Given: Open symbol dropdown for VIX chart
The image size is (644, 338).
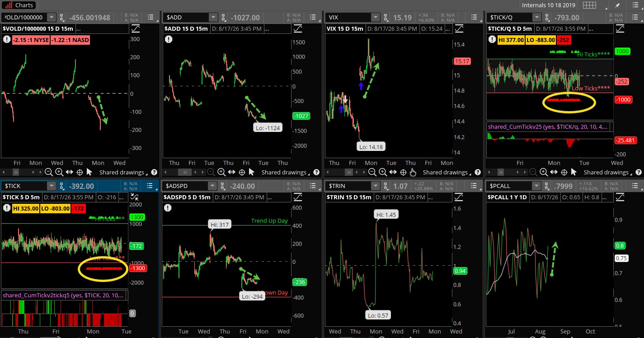Looking at the screenshot, I should [375, 17].
